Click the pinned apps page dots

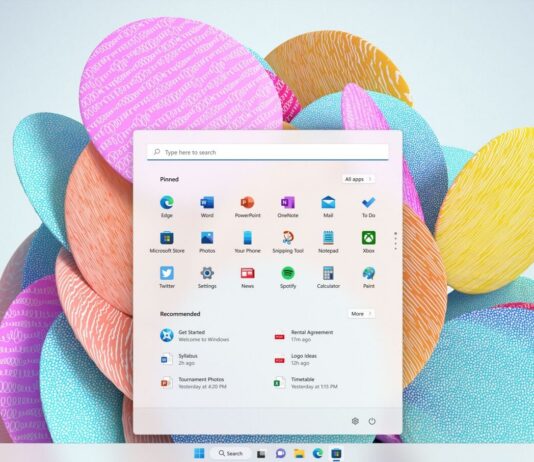click(395, 241)
